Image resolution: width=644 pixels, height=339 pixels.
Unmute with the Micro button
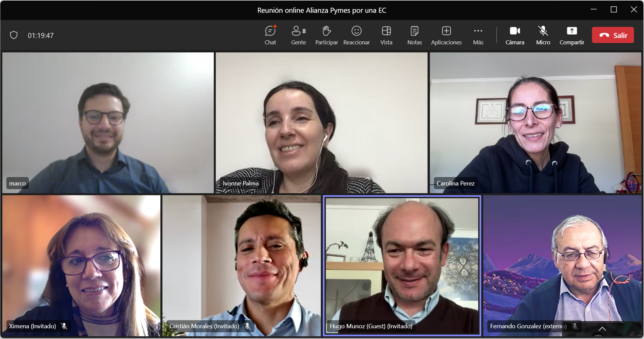click(x=543, y=35)
